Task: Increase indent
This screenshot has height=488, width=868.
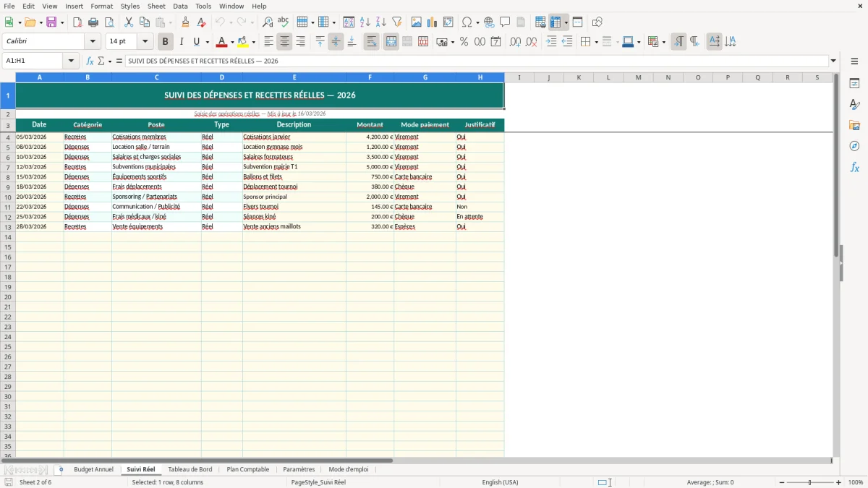Action: 551,42
